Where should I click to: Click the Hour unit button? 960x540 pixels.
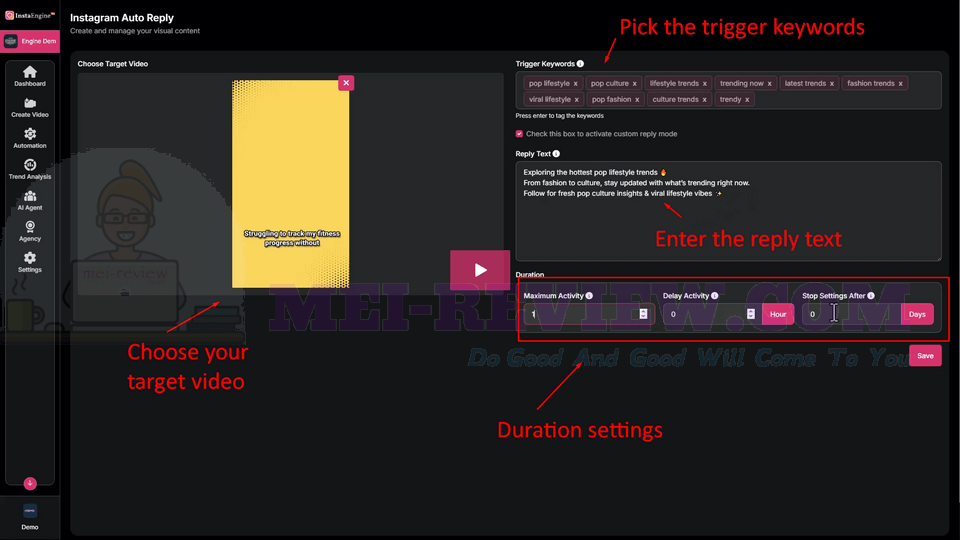(x=778, y=314)
